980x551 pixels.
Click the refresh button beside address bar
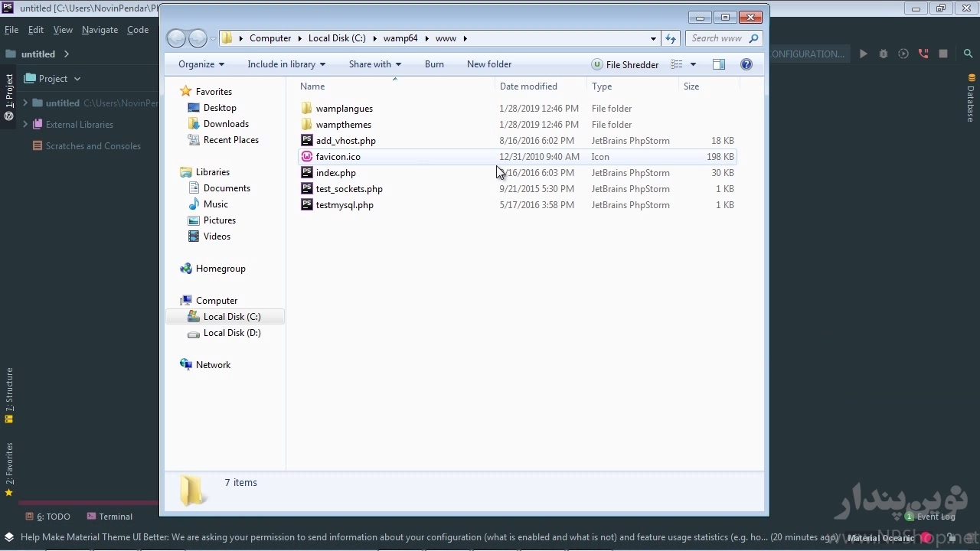671,38
